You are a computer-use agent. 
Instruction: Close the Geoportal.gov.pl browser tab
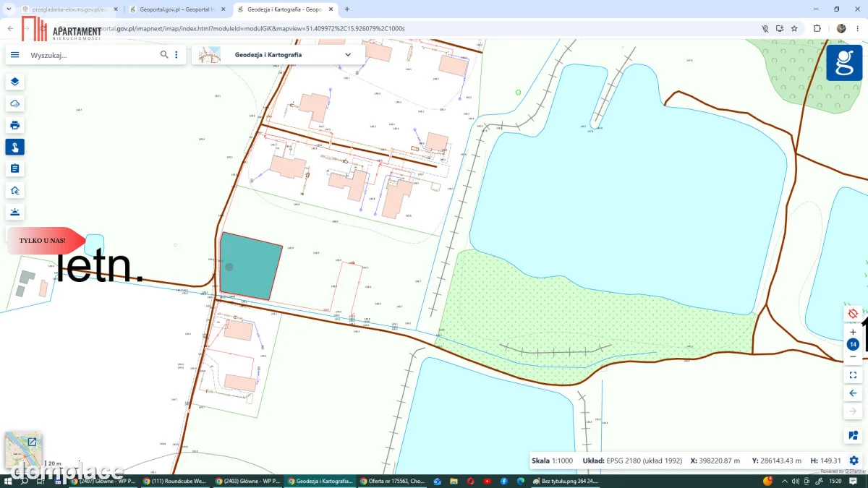[224, 9]
